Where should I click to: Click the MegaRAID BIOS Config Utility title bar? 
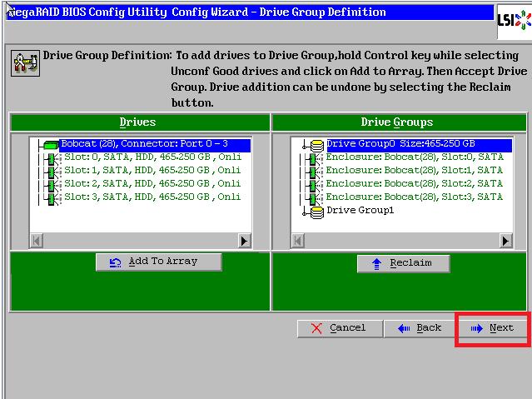[x=251, y=12]
